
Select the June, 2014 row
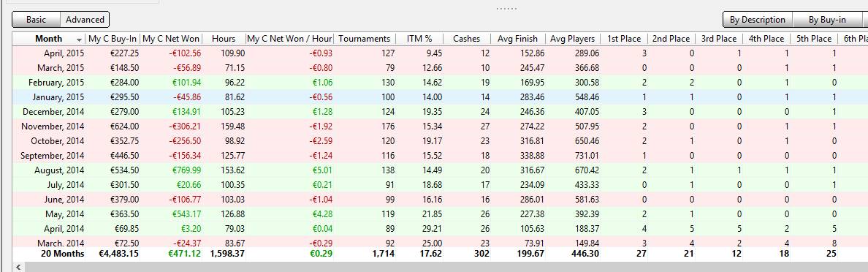pyautogui.click(x=440, y=200)
